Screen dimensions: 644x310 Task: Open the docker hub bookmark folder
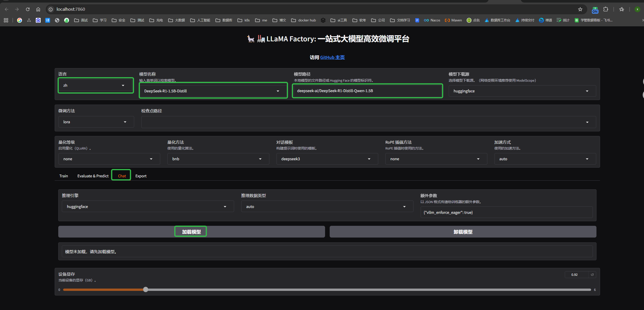point(304,20)
